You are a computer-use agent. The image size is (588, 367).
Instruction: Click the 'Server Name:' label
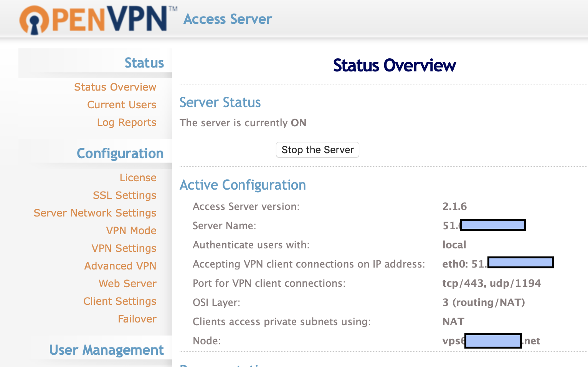pyautogui.click(x=225, y=226)
